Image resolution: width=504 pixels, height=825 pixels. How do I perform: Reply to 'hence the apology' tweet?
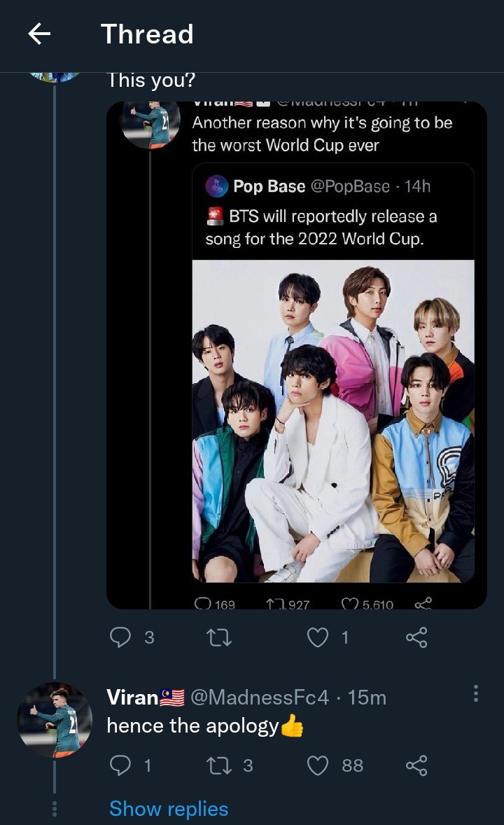[120, 765]
